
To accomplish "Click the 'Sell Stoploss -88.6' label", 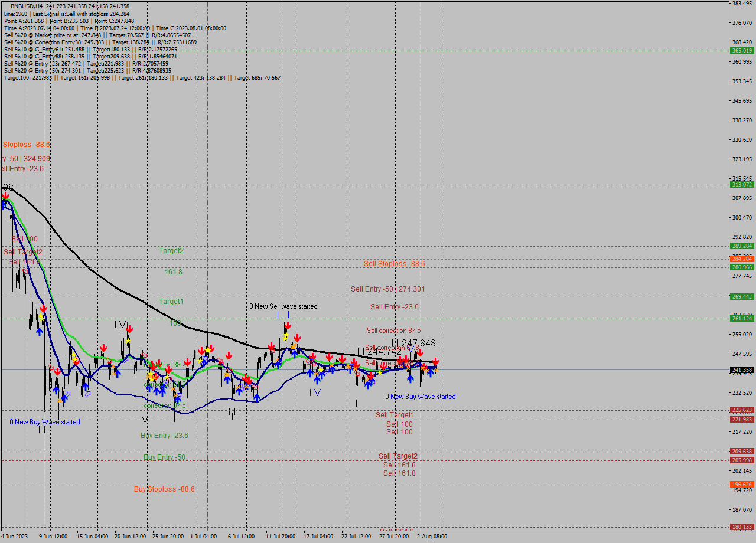I will click(395, 263).
